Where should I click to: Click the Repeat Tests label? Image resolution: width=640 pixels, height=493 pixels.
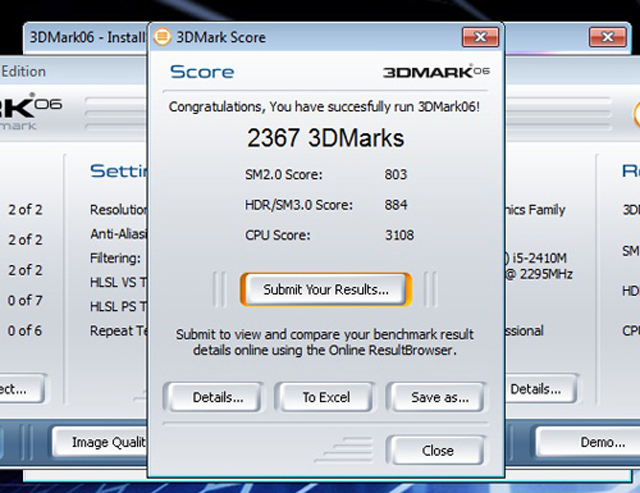[118, 331]
